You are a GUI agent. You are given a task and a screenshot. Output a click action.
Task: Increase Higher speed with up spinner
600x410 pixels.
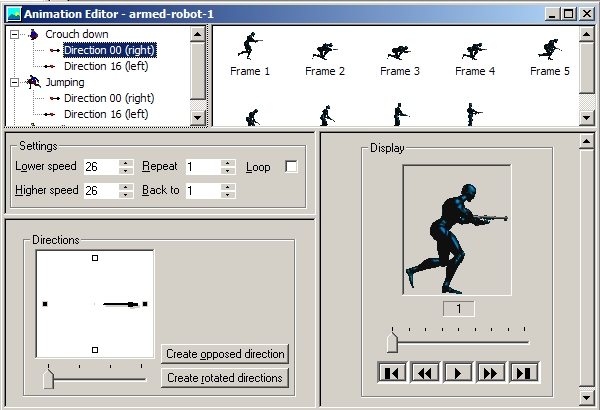click(x=126, y=187)
